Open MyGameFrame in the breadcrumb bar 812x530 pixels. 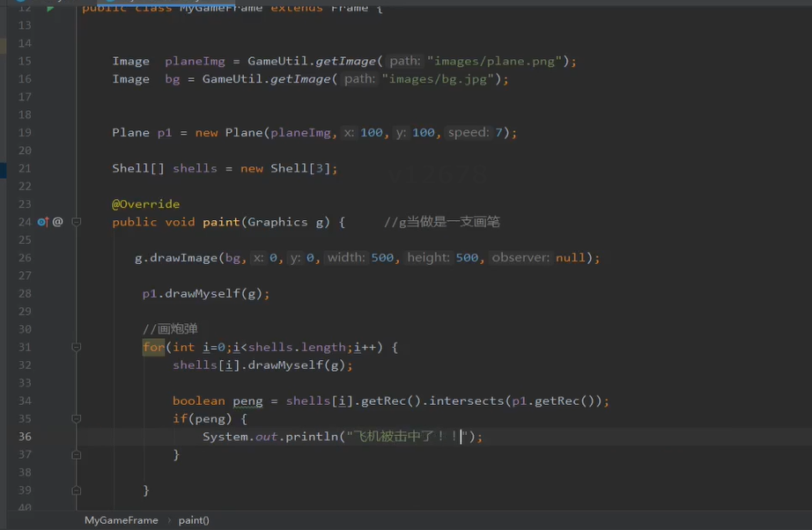click(122, 520)
